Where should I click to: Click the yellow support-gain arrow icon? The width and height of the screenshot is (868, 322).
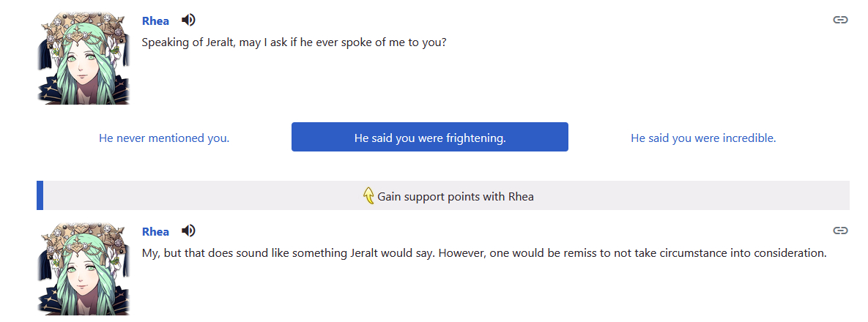tap(368, 196)
